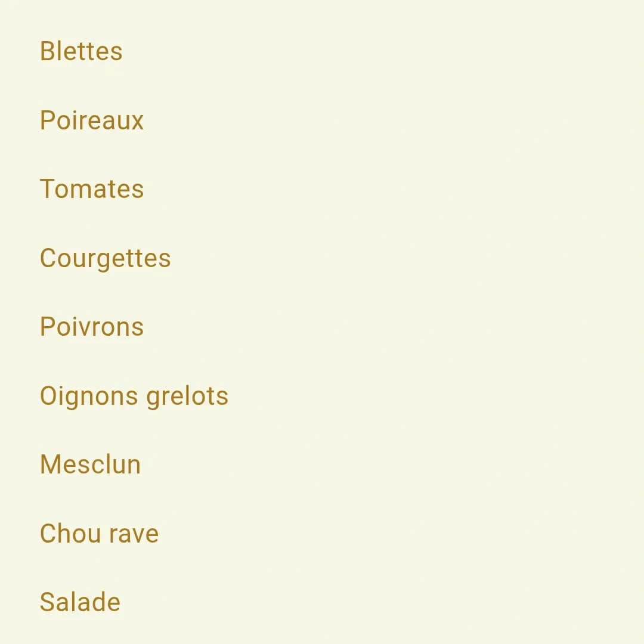Choose Tomates from the list
This screenshot has height=644, width=644.
(92, 189)
